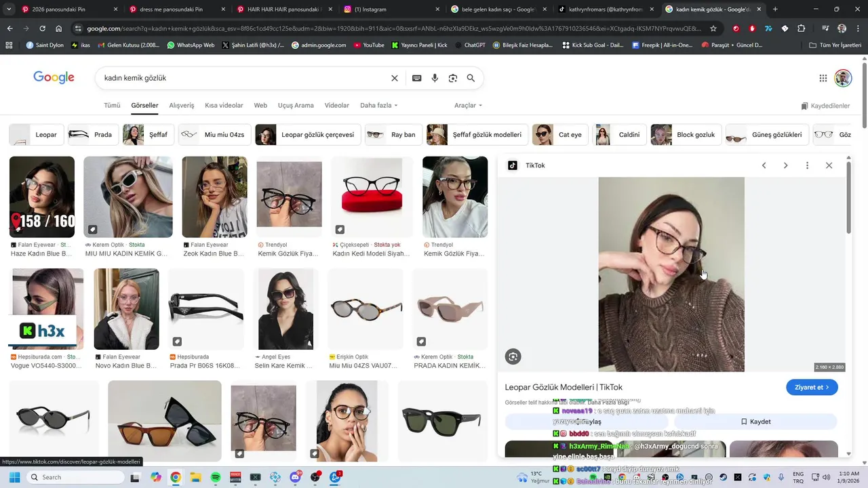
Task: Switch to Kısa videolar tab
Action: coord(224,106)
